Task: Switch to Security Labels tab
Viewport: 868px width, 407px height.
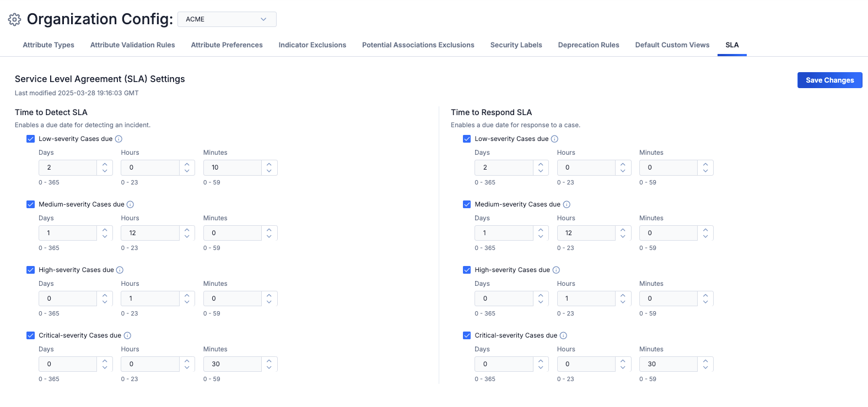Action: click(x=516, y=45)
